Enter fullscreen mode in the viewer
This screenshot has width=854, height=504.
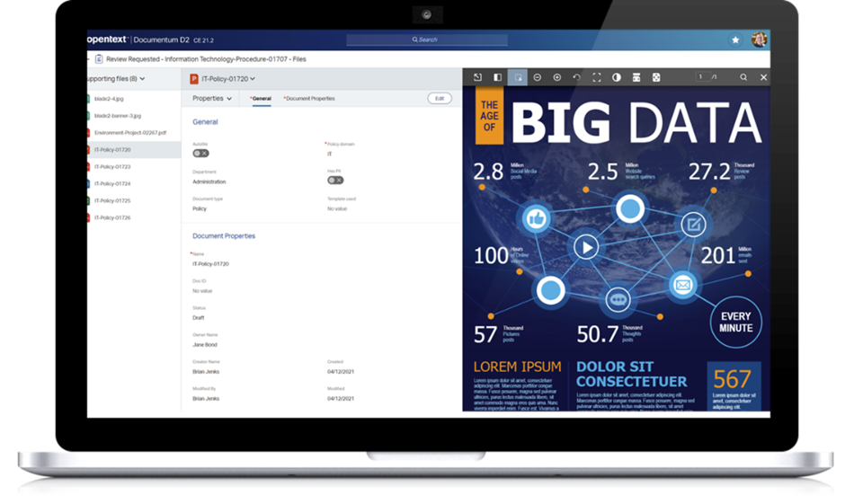[x=597, y=77]
